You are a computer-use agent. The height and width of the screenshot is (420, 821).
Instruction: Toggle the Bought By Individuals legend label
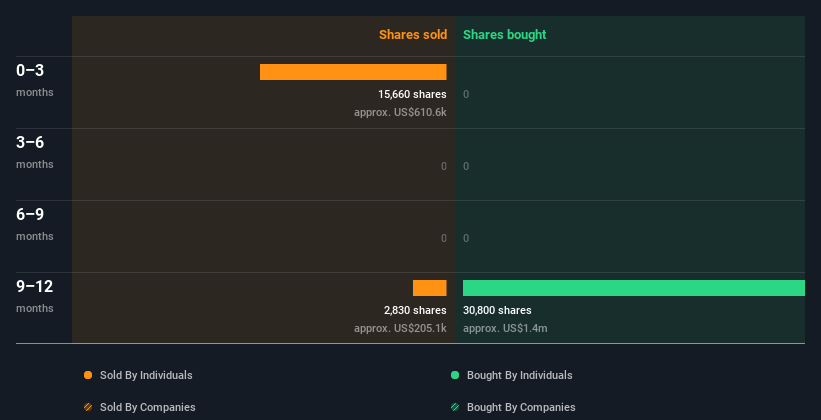point(519,375)
